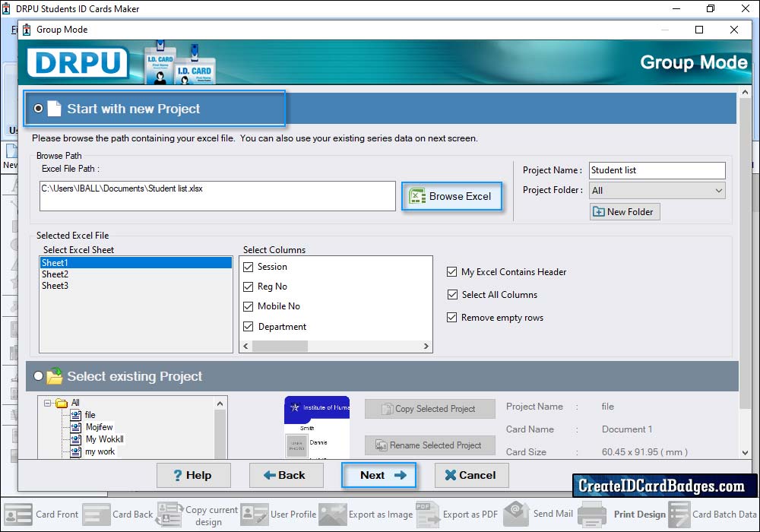Viewport: 760px width, 532px height.
Task: Click the project icon next to 'Mojfew'
Action: point(75,427)
